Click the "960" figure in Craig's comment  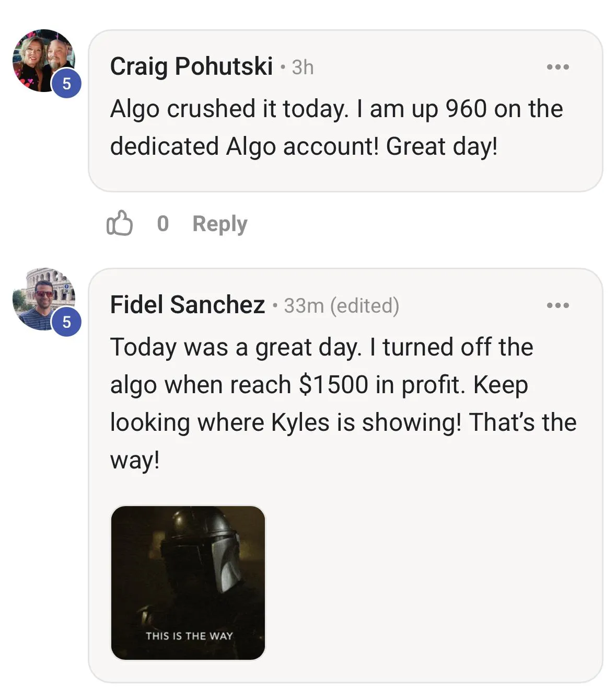(466, 109)
